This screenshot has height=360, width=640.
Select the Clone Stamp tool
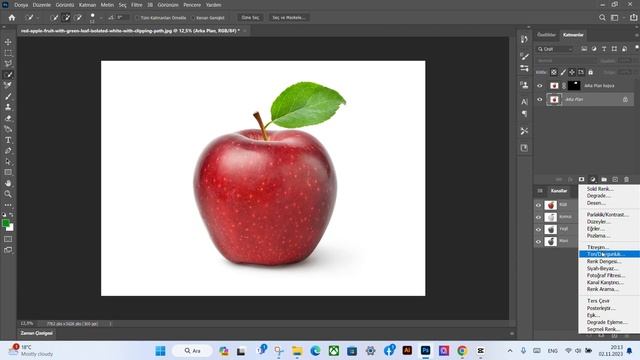(8, 107)
